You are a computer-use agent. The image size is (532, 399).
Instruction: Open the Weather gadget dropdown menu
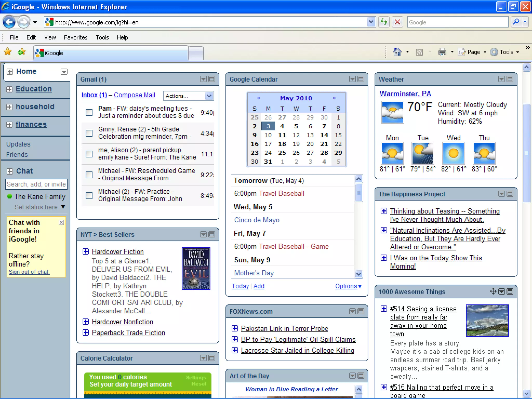click(x=501, y=79)
